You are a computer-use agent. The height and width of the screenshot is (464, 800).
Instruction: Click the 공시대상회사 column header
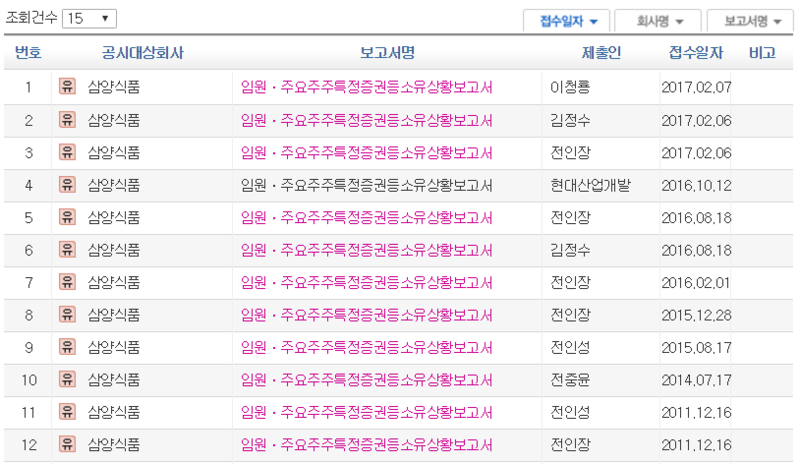142,53
